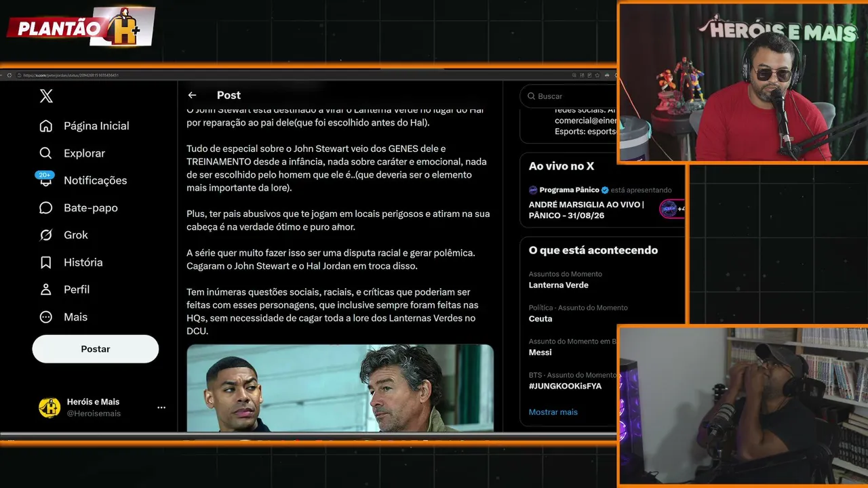The height and width of the screenshot is (488, 868).
Task: Open the Ceuta trending topic
Action: click(x=540, y=319)
